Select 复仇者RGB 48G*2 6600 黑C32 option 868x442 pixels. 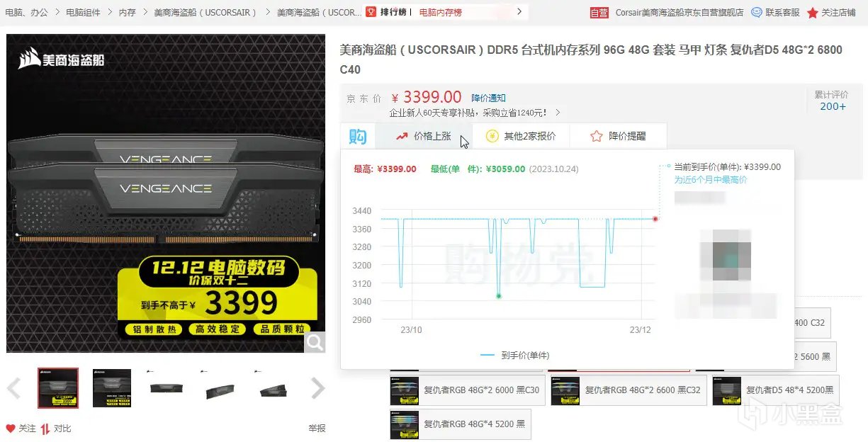628,390
